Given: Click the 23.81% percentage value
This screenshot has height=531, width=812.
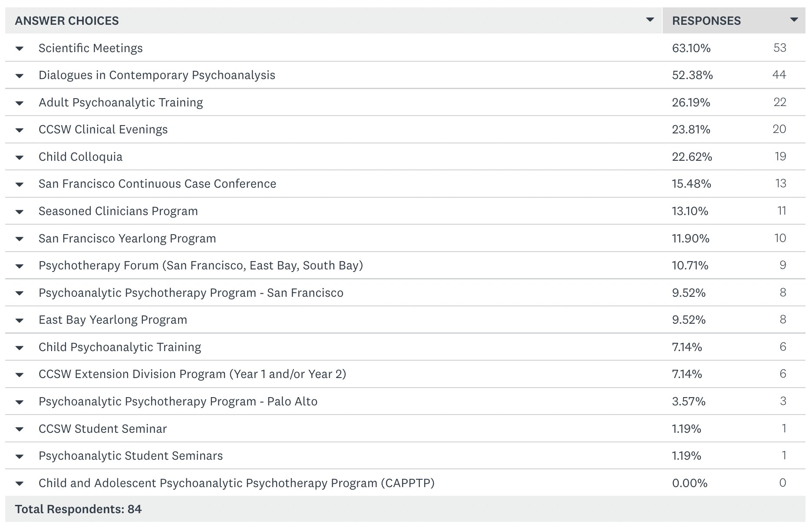Looking at the screenshot, I should 691,129.
